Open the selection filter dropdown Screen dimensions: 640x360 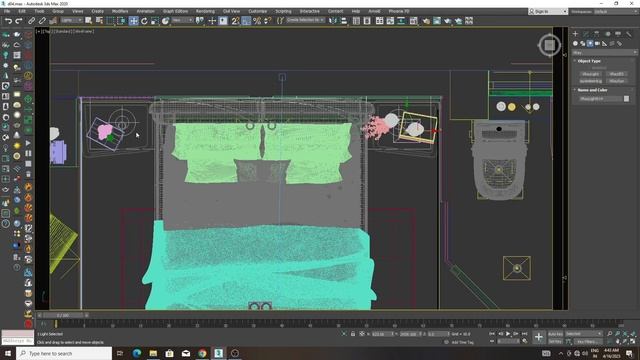[x=71, y=20]
